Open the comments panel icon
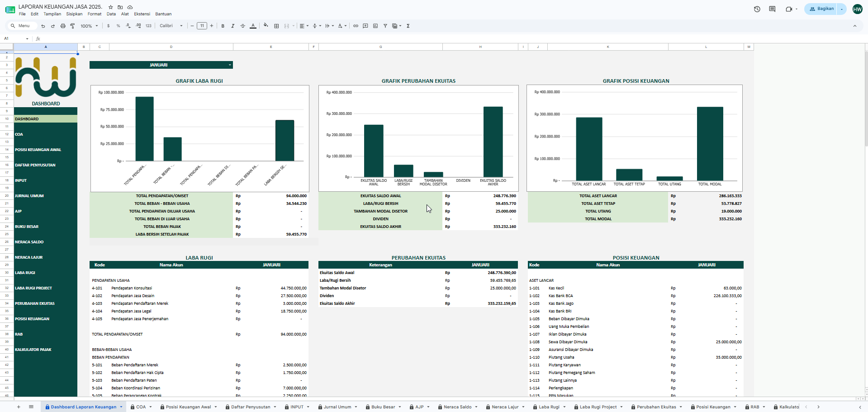868x412 pixels. coord(772,9)
